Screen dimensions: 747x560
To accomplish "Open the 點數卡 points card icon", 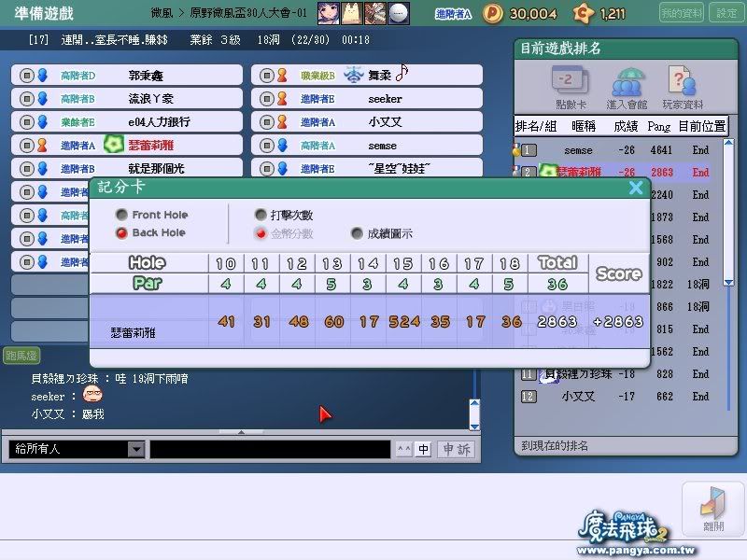I will pos(571,89).
